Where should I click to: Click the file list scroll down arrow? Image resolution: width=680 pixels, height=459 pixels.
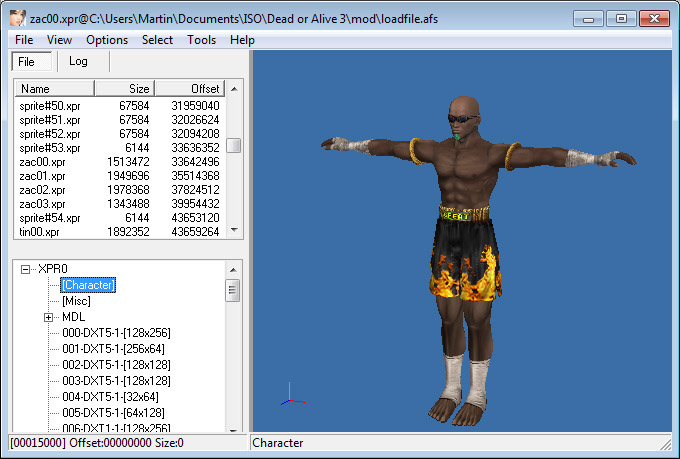coord(234,230)
